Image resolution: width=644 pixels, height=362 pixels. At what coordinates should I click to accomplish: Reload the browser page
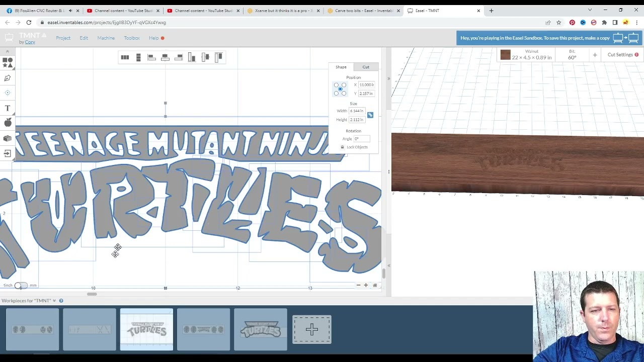(29, 23)
